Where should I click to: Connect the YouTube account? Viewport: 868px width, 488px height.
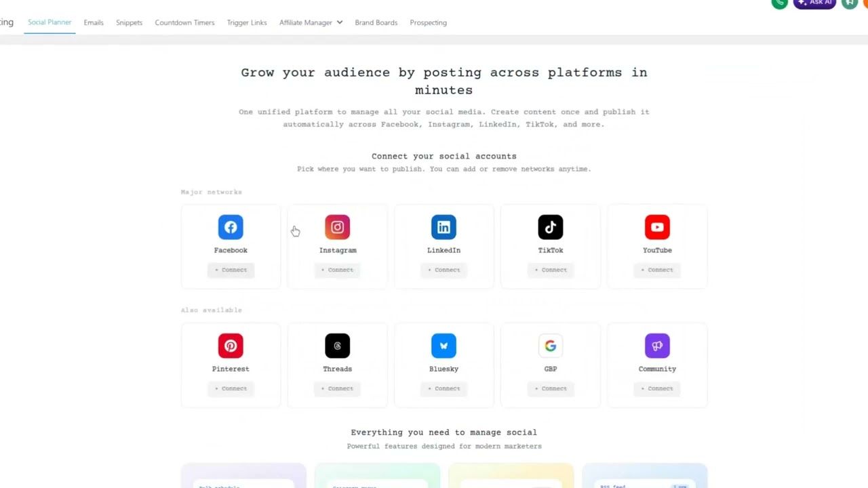657,270
